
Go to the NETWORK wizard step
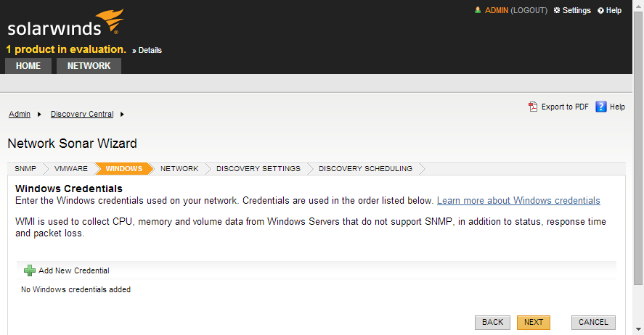pyautogui.click(x=179, y=168)
